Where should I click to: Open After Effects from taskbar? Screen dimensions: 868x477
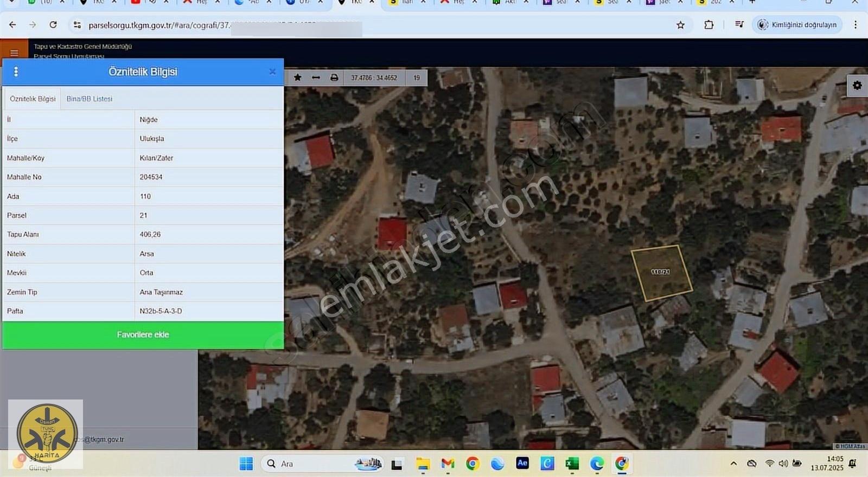(x=522, y=463)
